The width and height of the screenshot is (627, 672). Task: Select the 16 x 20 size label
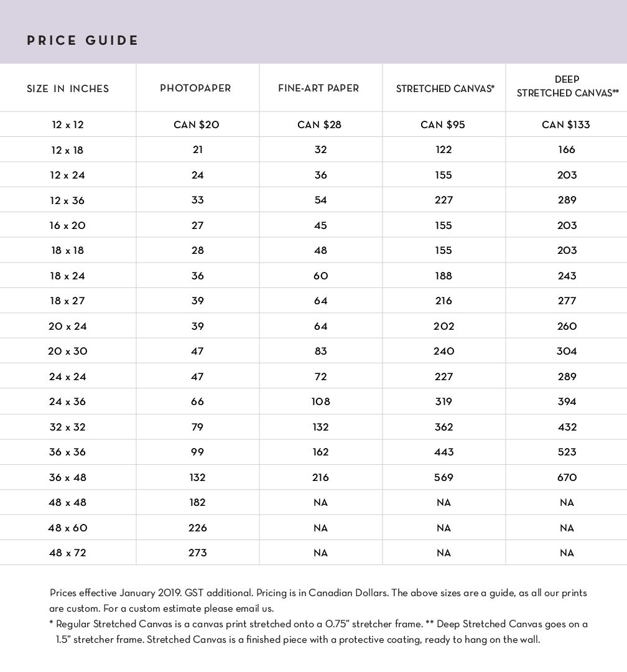(68, 225)
